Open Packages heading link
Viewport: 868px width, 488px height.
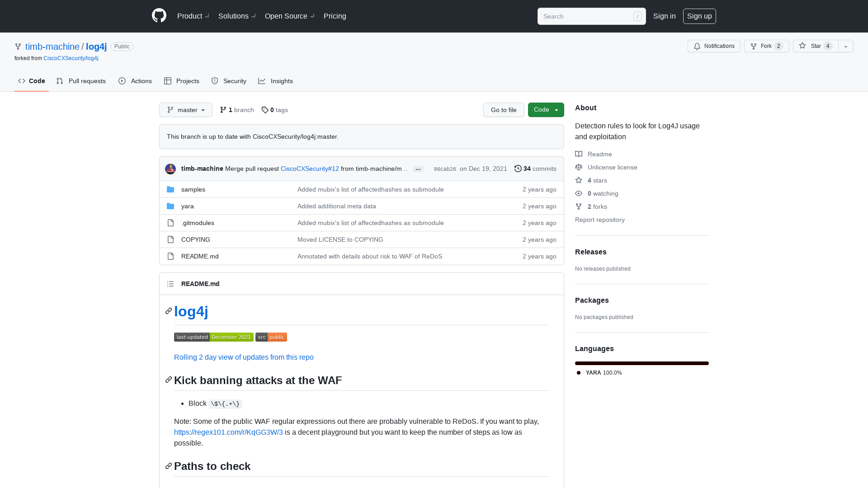pos(592,300)
